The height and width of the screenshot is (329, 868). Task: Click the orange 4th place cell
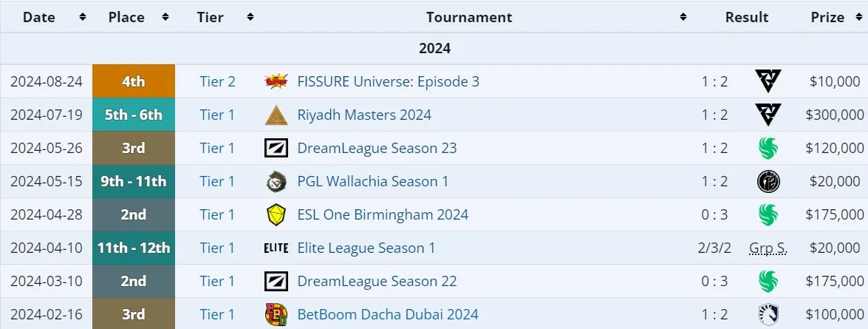point(134,81)
